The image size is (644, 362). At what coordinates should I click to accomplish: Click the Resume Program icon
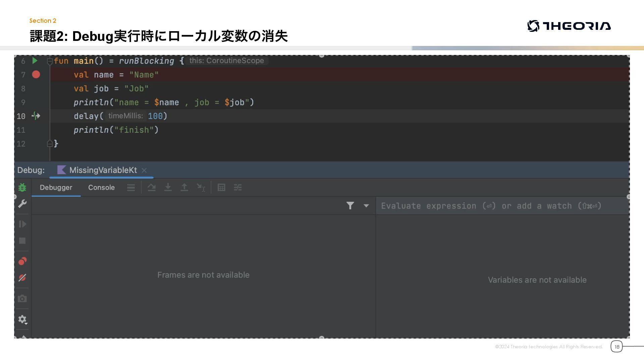[x=22, y=224]
